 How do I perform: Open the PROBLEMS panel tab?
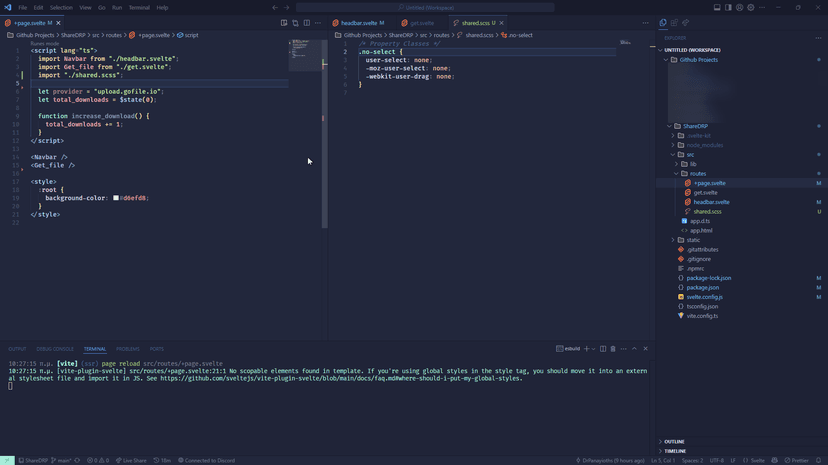128,349
